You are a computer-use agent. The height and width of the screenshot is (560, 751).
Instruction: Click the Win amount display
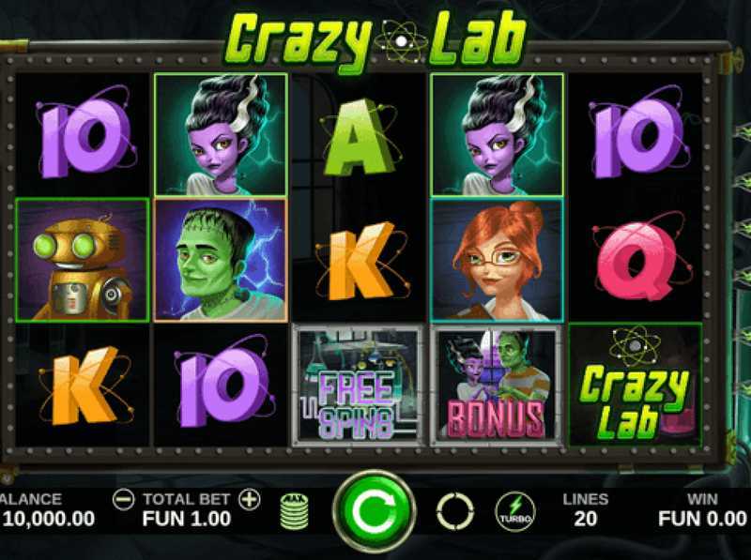(702, 519)
